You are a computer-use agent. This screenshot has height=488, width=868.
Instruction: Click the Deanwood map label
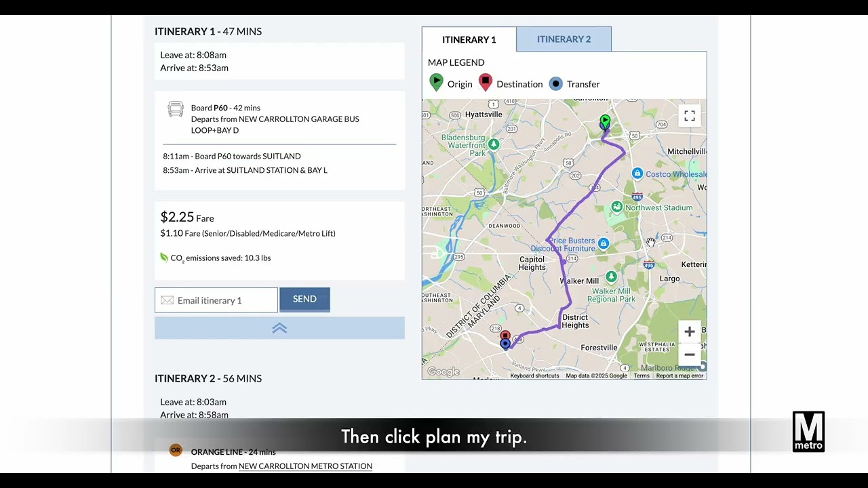pyautogui.click(x=504, y=226)
